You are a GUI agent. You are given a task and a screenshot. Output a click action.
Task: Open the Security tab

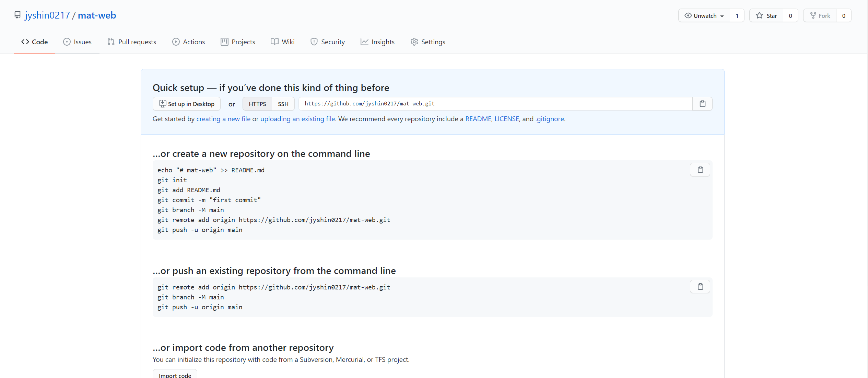tap(327, 42)
